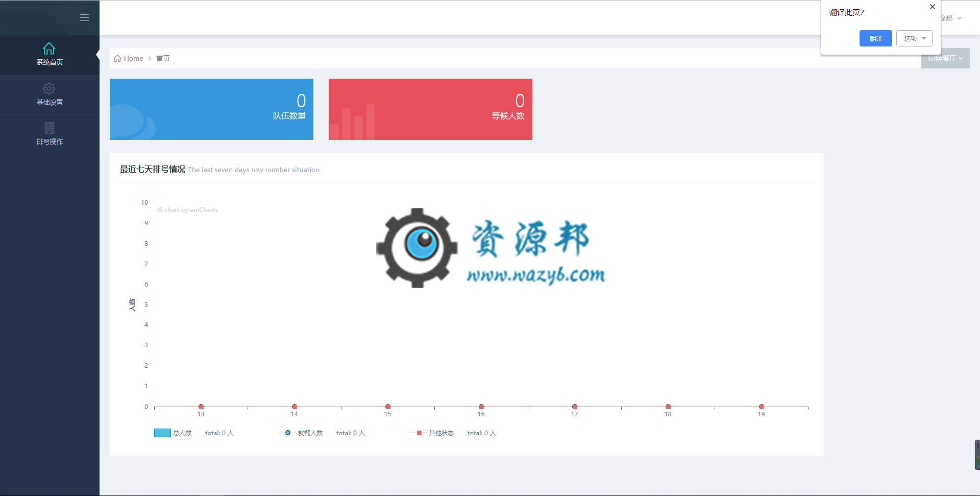Click the 首页 breadcrumb text
The height and width of the screenshot is (496, 980).
[x=163, y=58]
